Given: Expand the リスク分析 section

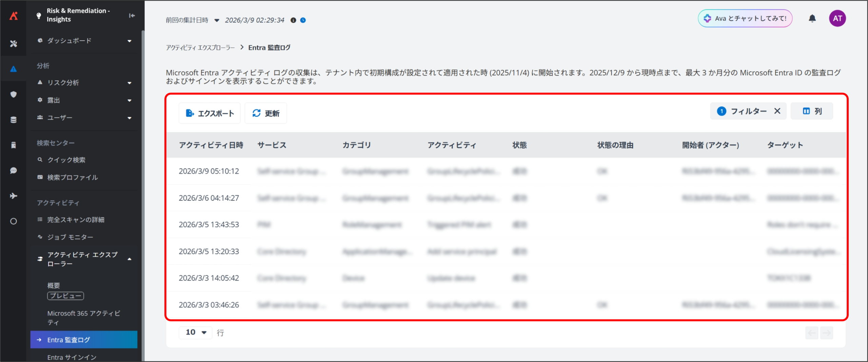Looking at the screenshot, I should tap(129, 83).
